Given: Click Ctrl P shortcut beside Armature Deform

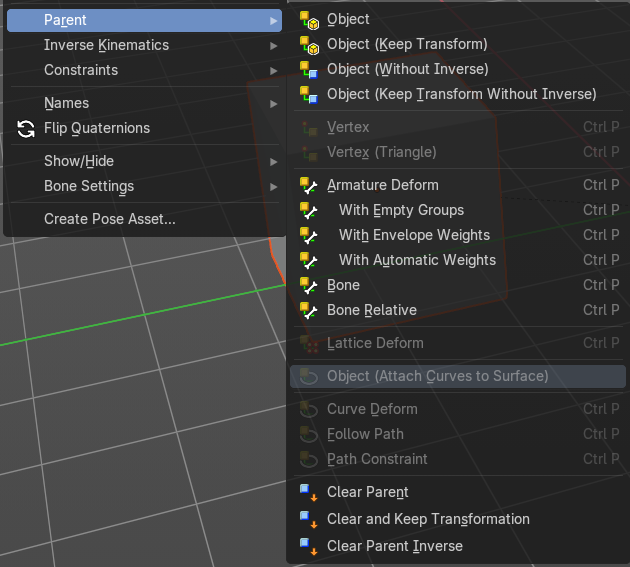Looking at the screenshot, I should (x=601, y=185).
